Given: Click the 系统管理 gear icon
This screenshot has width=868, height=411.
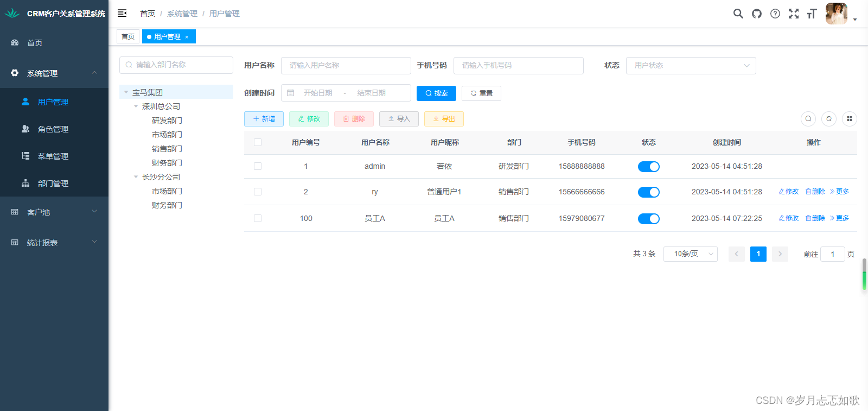Looking at the screenshot, I should 15,73.
